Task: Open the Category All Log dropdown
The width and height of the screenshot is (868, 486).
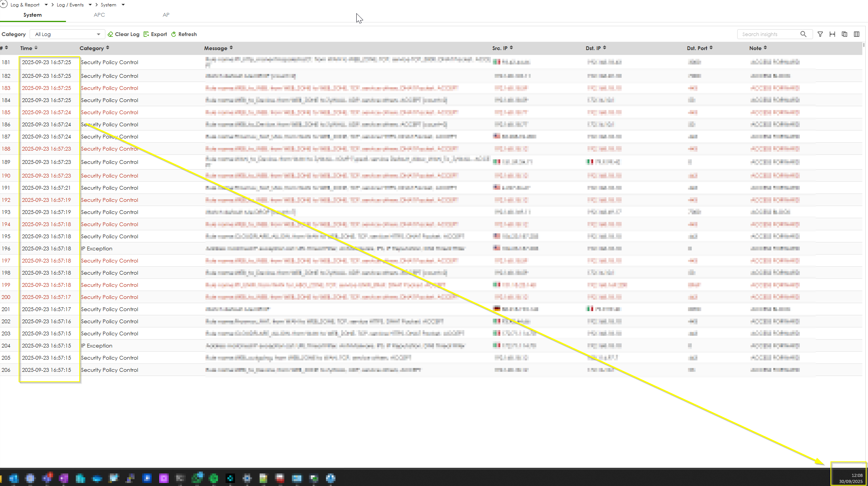Action: pyautogui.click(x=67, y=34)
